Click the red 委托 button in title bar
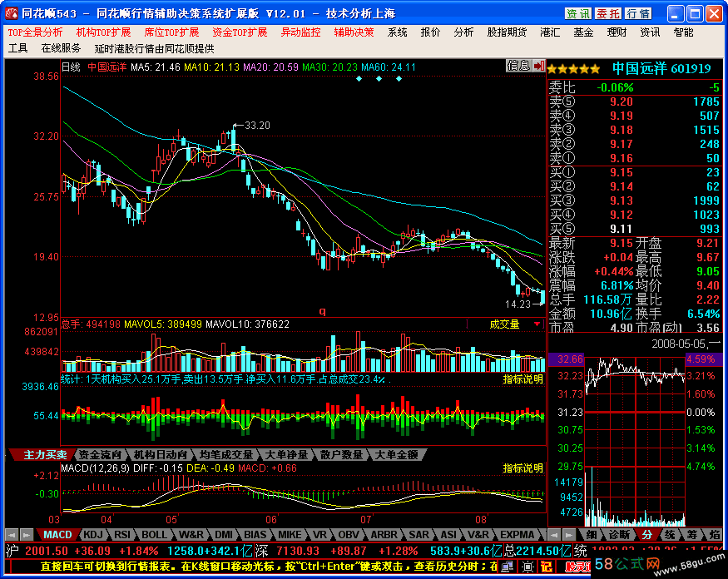This screenshot has height=579, width=728. pyautogui.click(x=608, y=14)
